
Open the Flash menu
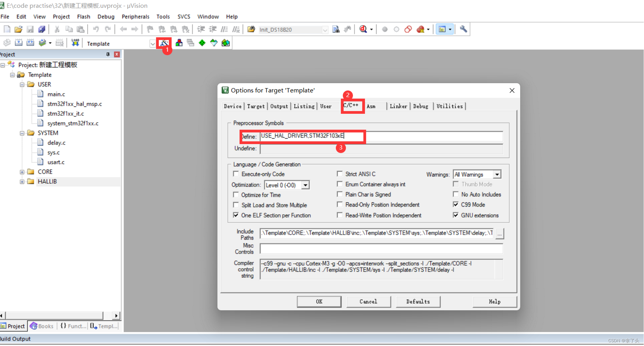(83, 16)
